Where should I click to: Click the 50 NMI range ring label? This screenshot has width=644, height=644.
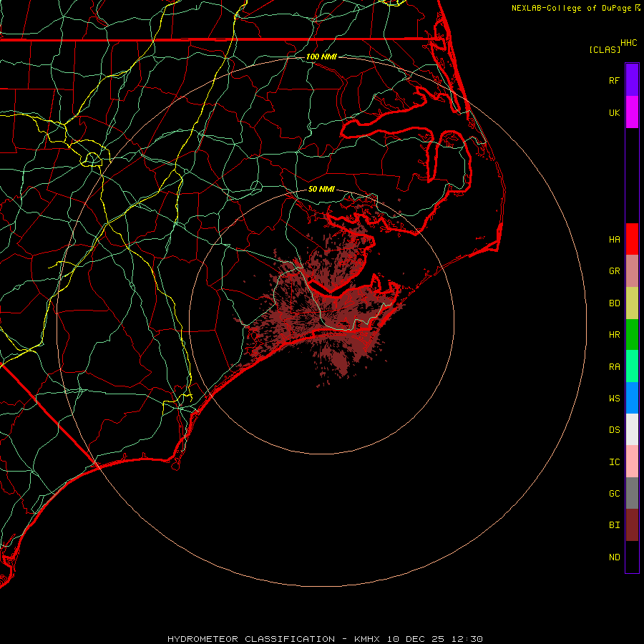tap(321, 189)
